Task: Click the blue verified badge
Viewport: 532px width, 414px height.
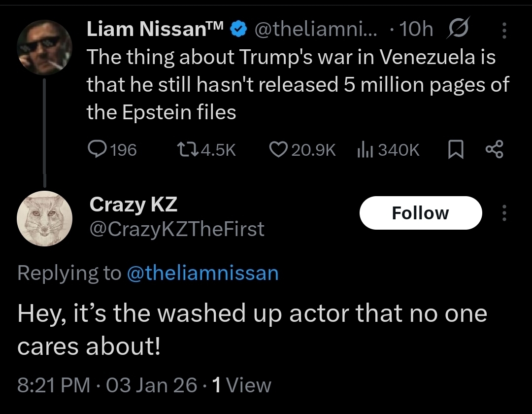Action: 239,31
